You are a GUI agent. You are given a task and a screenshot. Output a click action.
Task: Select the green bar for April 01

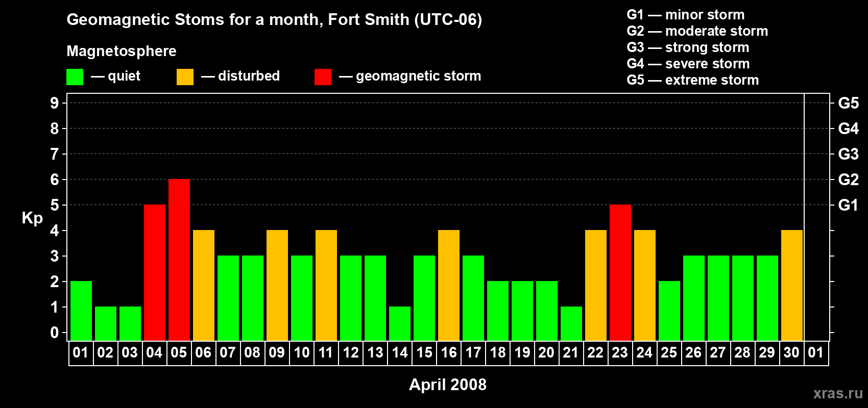[81, 311]
